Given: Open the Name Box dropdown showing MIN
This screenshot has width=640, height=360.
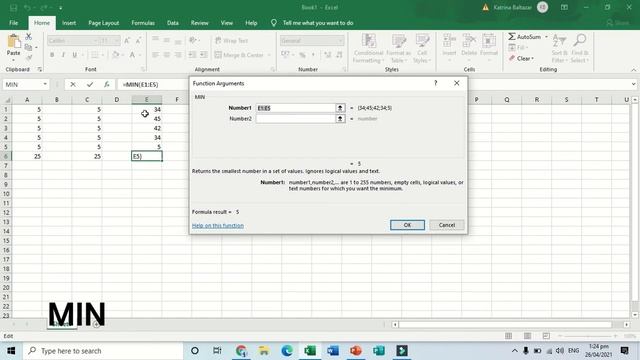Looking at the screenshot, I should tap(45, 84).
